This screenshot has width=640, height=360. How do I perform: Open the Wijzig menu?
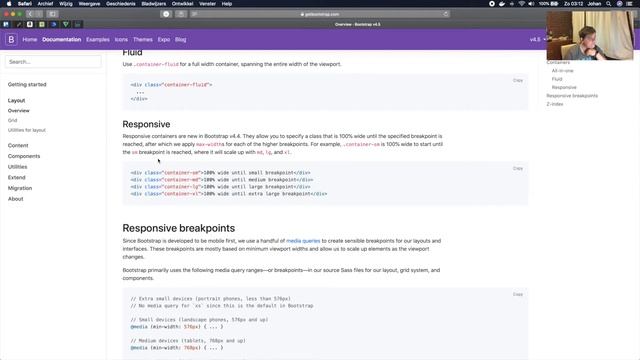click(66, 4)
